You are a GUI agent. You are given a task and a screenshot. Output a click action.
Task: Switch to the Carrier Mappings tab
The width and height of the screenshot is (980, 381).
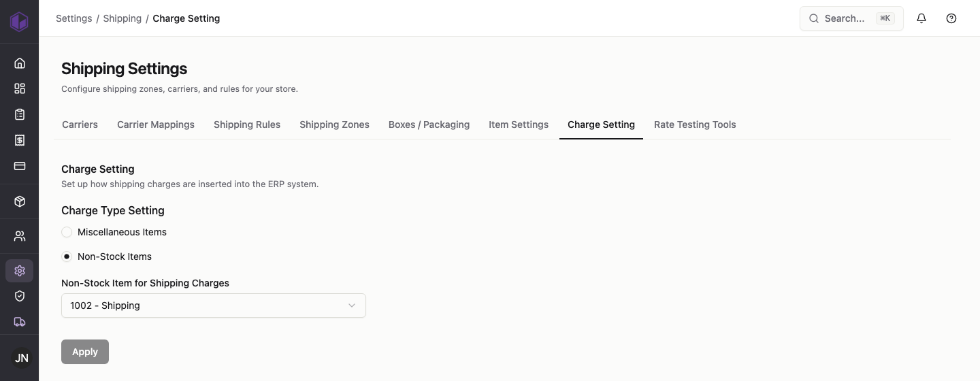pyautogui.click(x=156, y=125)
